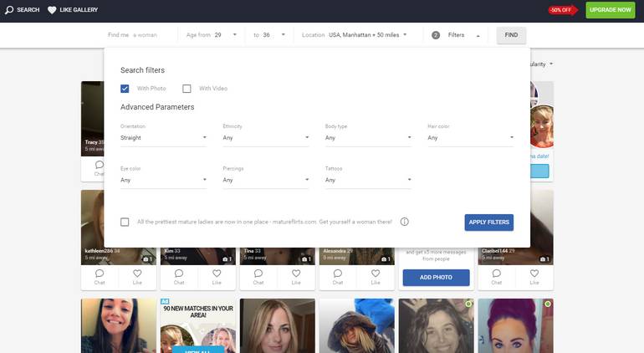Open the Piercings dropdown
The image size is (644, 353).
[x=266, y=180]
